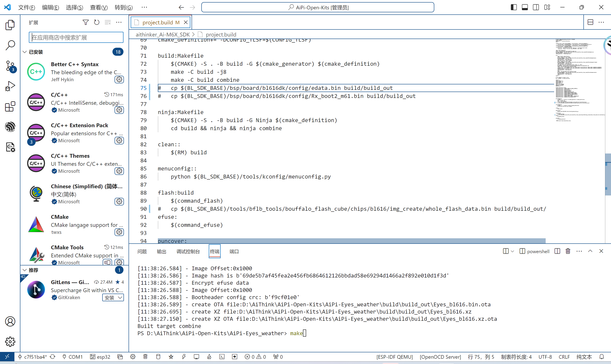
Task: Open the new terminal launch profile dropdown
Action: [x=512, y=251]
